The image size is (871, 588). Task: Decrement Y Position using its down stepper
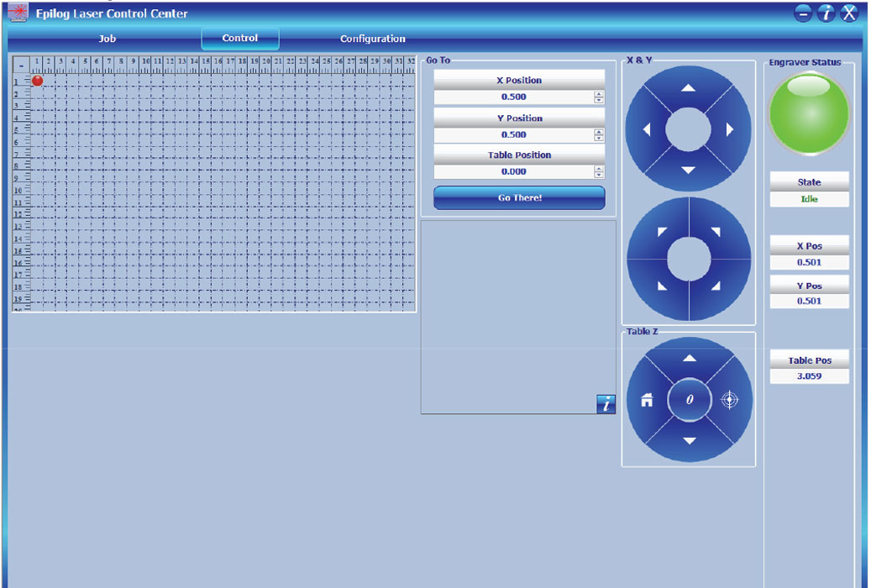[598, 138]
